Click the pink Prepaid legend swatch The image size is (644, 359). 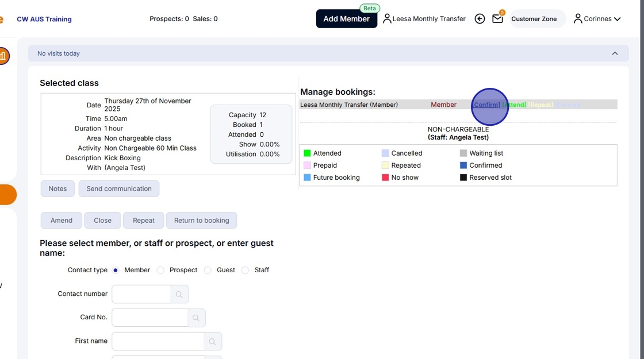tap(307, 165)
